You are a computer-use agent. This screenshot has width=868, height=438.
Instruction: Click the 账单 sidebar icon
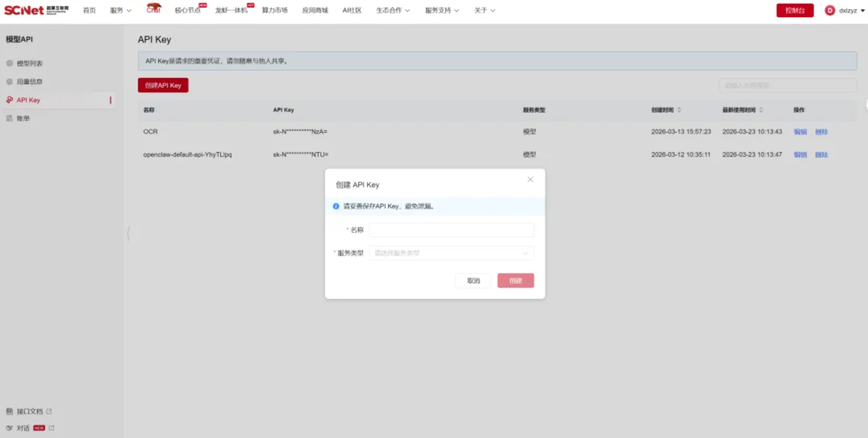pos(10,118)
